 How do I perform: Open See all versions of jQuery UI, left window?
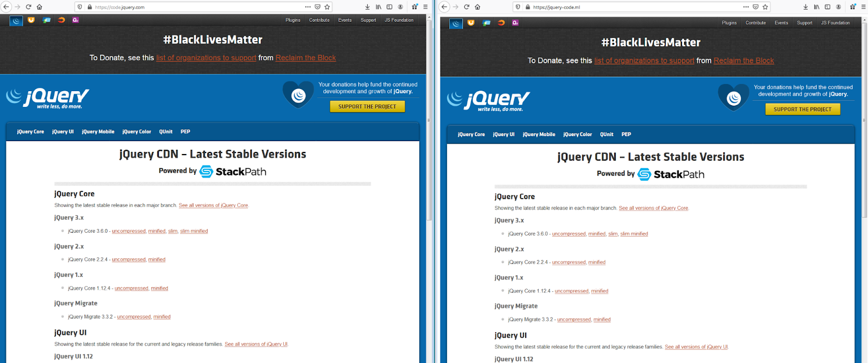[x=256, y=344]
